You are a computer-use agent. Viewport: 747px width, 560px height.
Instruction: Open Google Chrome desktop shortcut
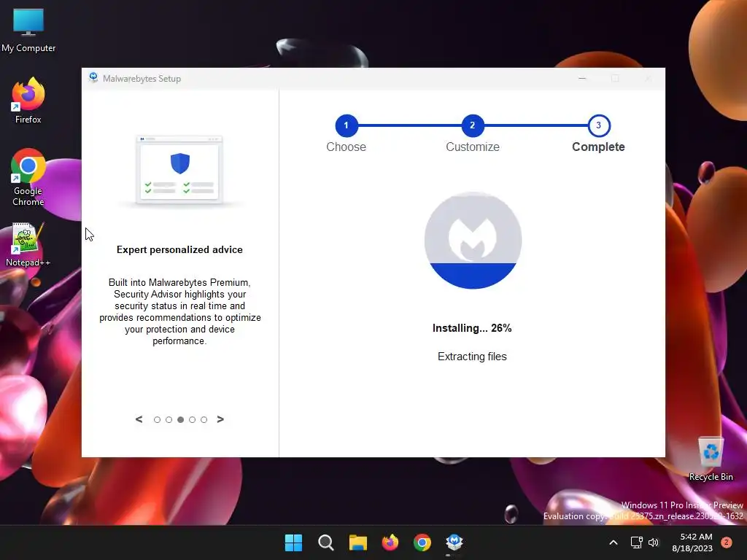click(x=28, y=177)
